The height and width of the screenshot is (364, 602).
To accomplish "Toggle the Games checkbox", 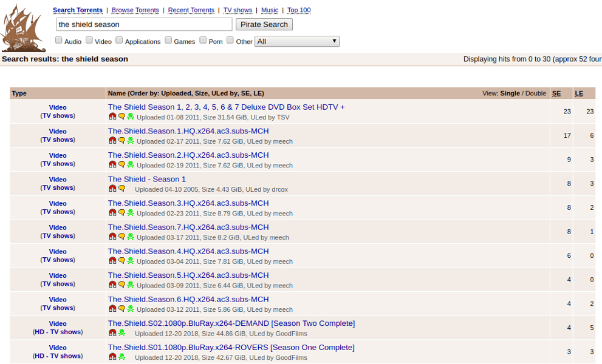I will (168, 40).
